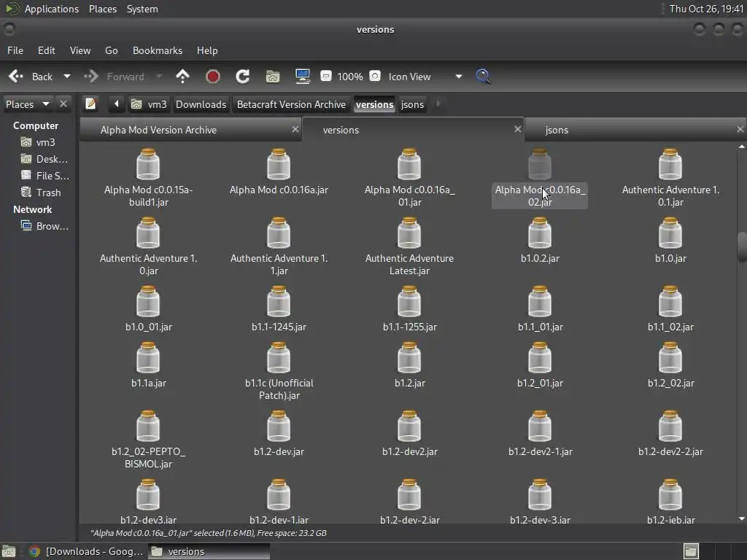747x560 pixels.
Task: Close the Places side pane
Action: coord(63,104)
